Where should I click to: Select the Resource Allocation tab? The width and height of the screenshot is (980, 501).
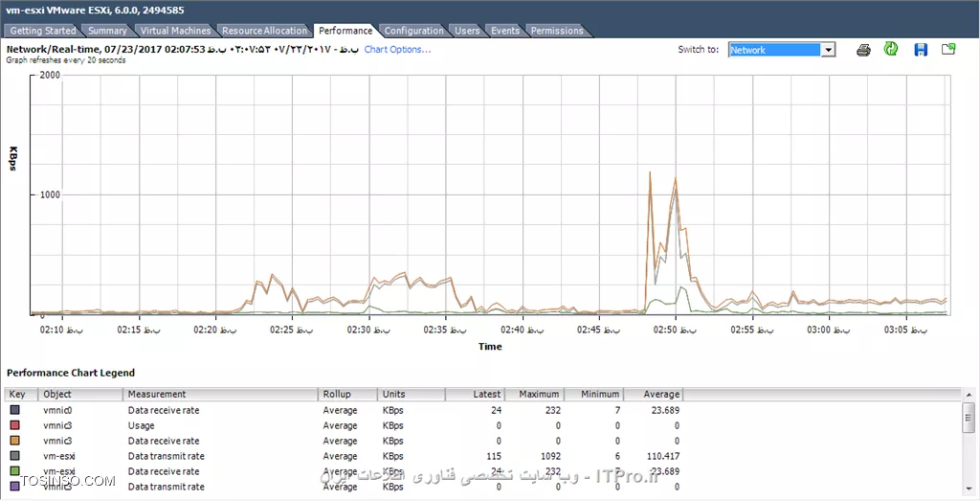264,31
